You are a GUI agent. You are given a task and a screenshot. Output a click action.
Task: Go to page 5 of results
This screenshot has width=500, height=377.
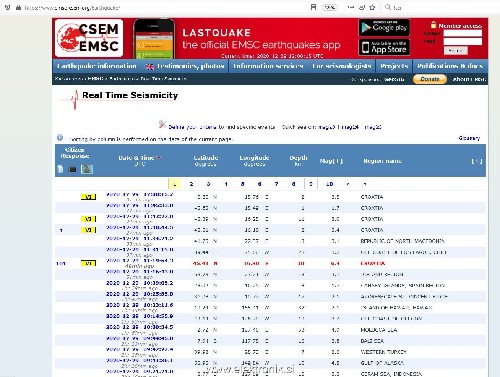click(x=242, y=184)
